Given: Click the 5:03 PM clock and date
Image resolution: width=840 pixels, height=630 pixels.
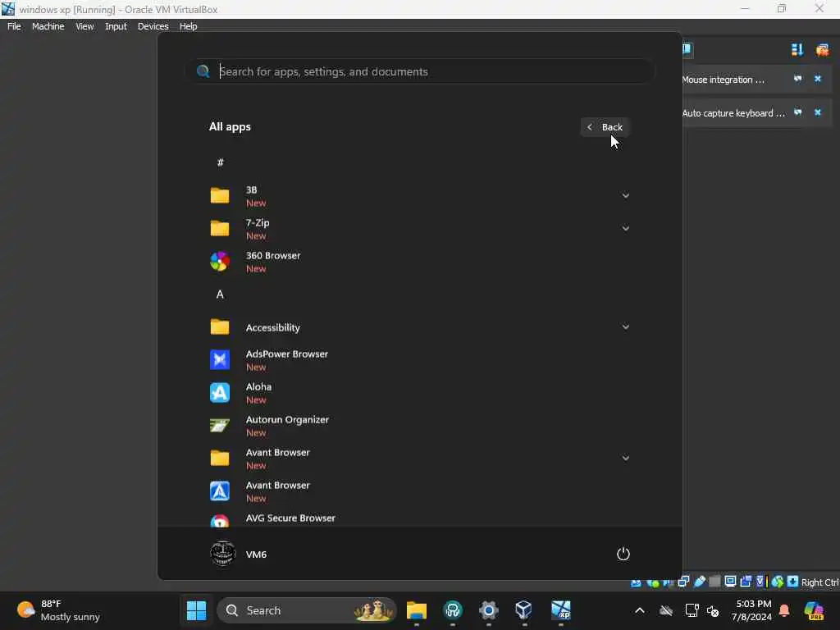Looking at the screenshot, I should click(x=751, y=610).
